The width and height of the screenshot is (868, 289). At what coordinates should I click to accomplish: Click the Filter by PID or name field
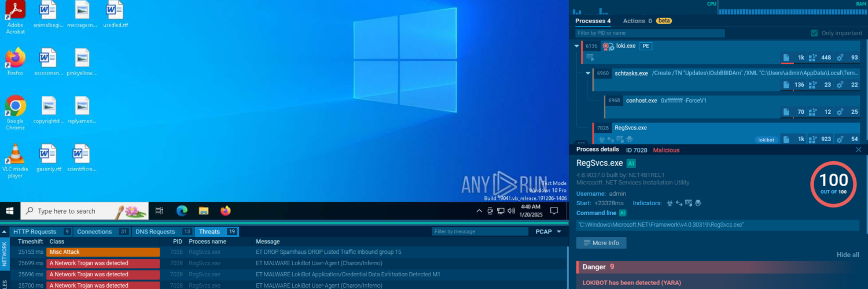click(x=650, y=34)
